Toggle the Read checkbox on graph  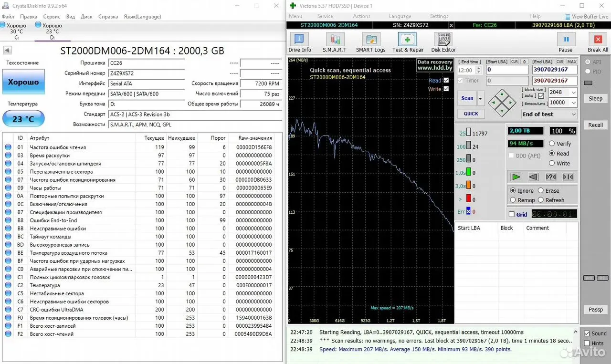[x=446, y=80]
